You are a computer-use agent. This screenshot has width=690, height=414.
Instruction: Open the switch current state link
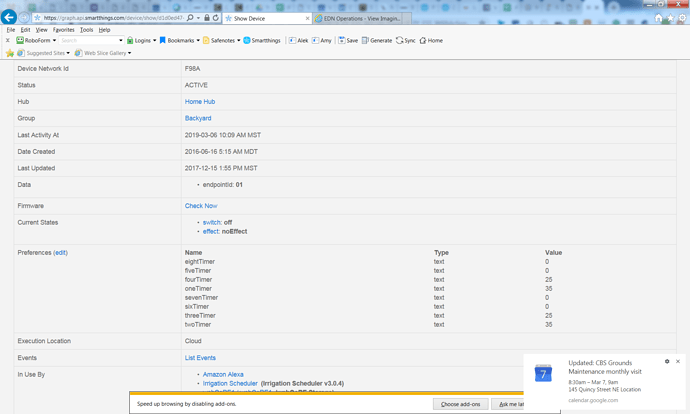pos(212,223)
